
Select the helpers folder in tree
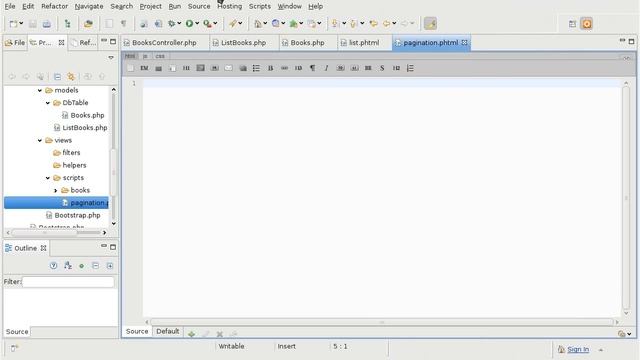(x=74, y=165)
